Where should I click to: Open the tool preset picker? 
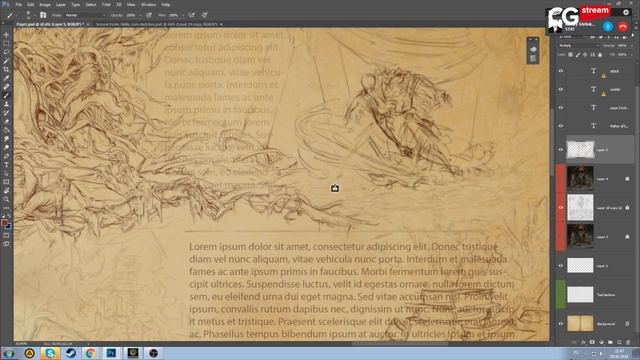point(11,15)
